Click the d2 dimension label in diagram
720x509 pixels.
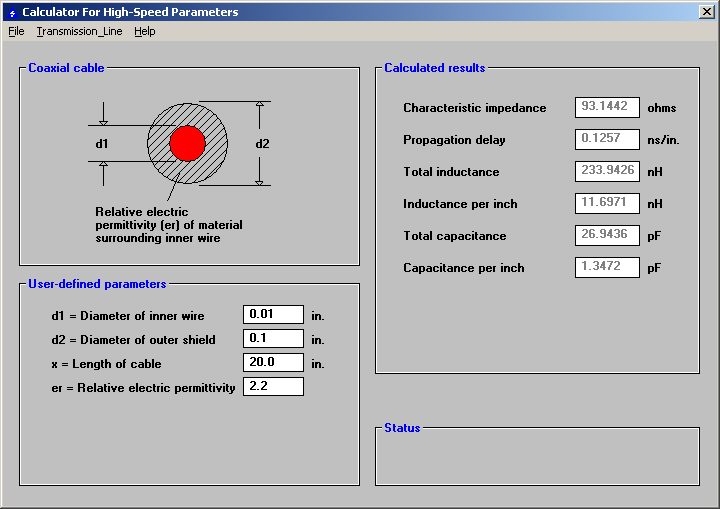pyautogui.click(x=262, y=144)
